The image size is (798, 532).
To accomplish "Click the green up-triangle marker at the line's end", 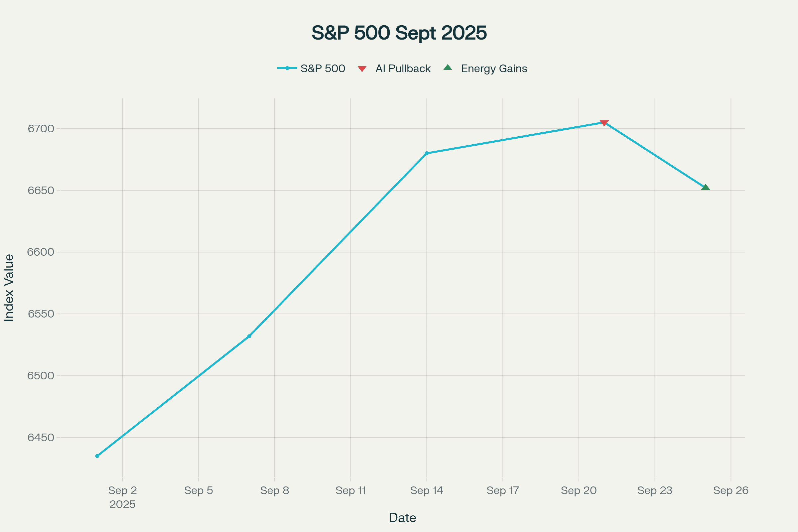I will (705, 187).
